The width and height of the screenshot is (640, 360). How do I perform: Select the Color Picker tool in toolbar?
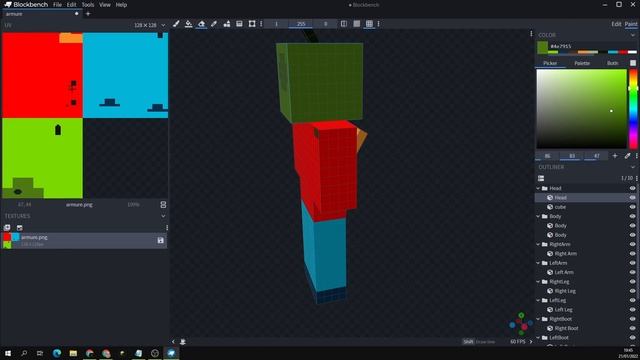click(214, 24)
